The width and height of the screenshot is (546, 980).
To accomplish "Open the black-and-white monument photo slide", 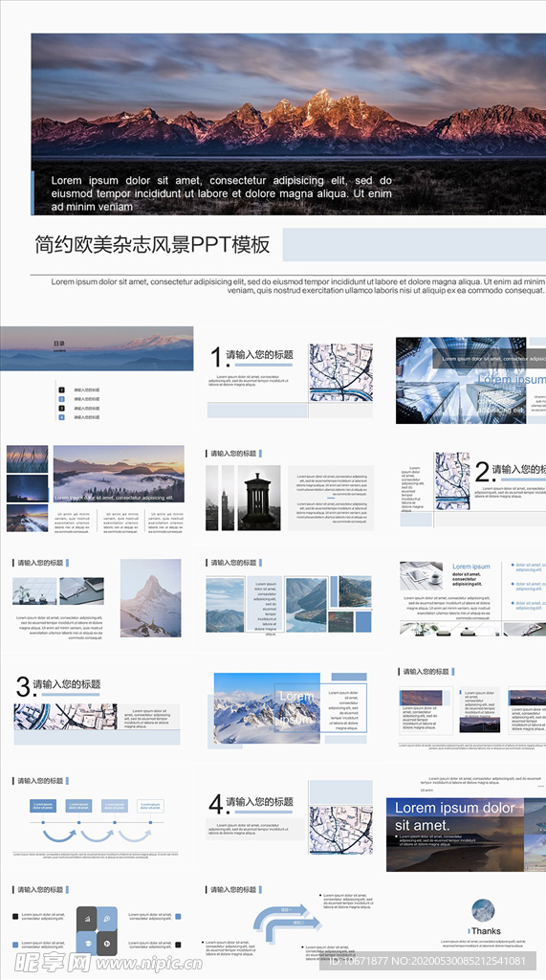I will point(290,492).
